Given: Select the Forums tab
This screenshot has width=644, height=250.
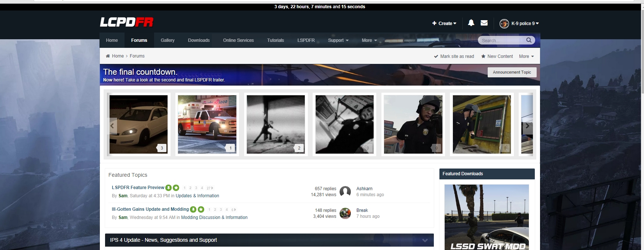Looking at the screenshot, I should click(139, 40).
